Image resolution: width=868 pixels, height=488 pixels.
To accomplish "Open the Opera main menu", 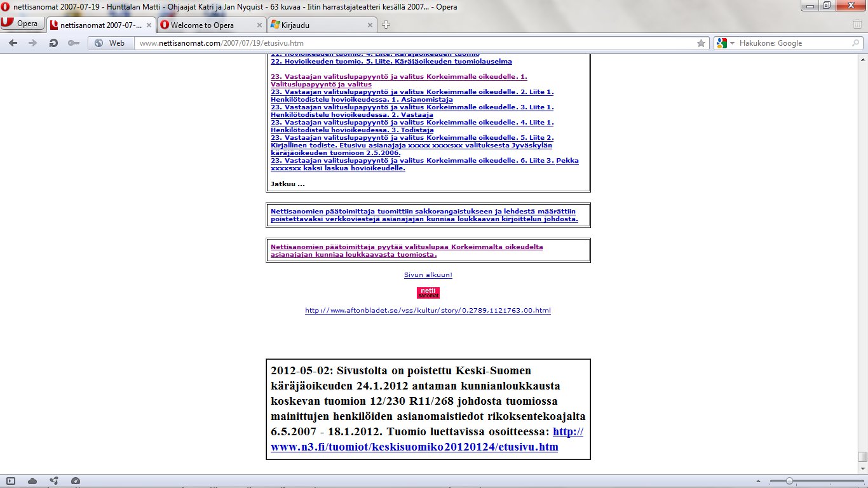I will (x=22, y=24).
